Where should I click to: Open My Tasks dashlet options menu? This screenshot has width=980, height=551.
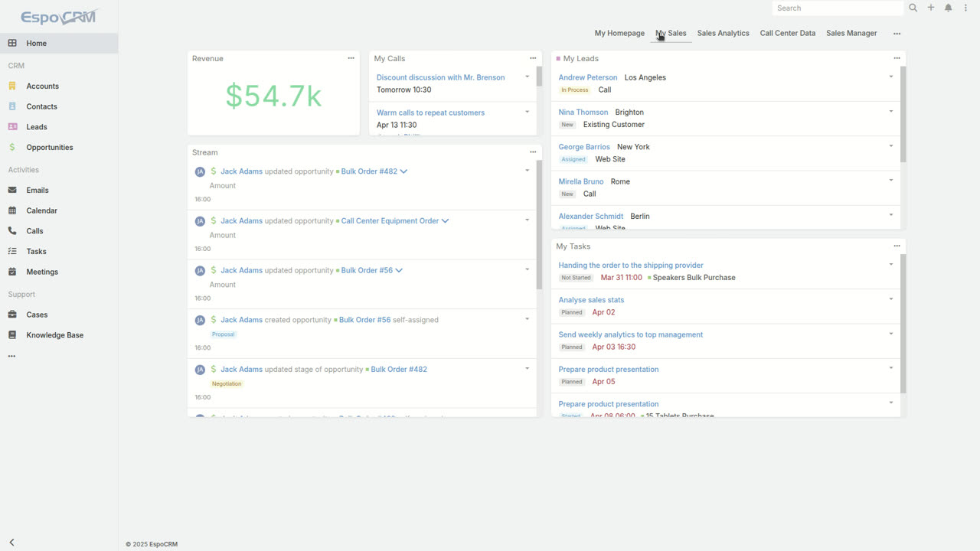coord(897,246)
